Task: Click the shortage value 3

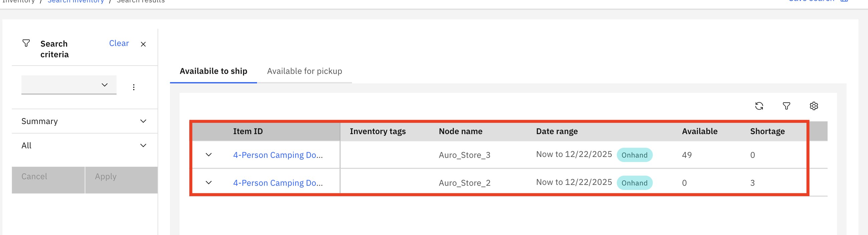Action: click(x=752, y=183)
